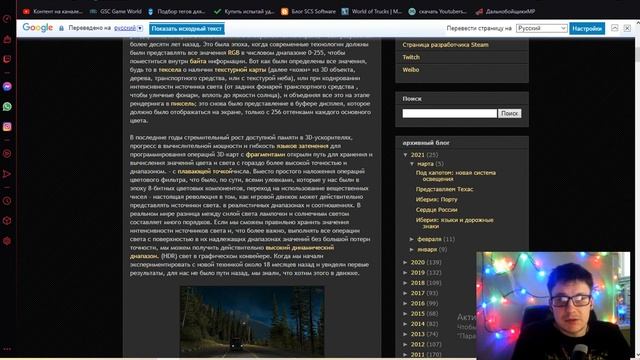The width and height of the screenshot is (640, 360).
Task: Focus the blog search input field
Action: [449, 113]
